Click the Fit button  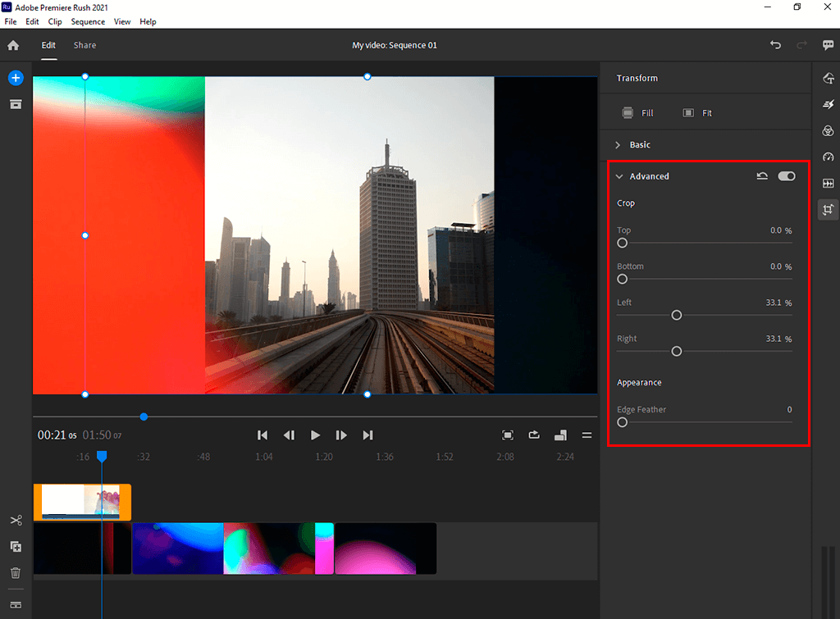(x=697, y=113)
